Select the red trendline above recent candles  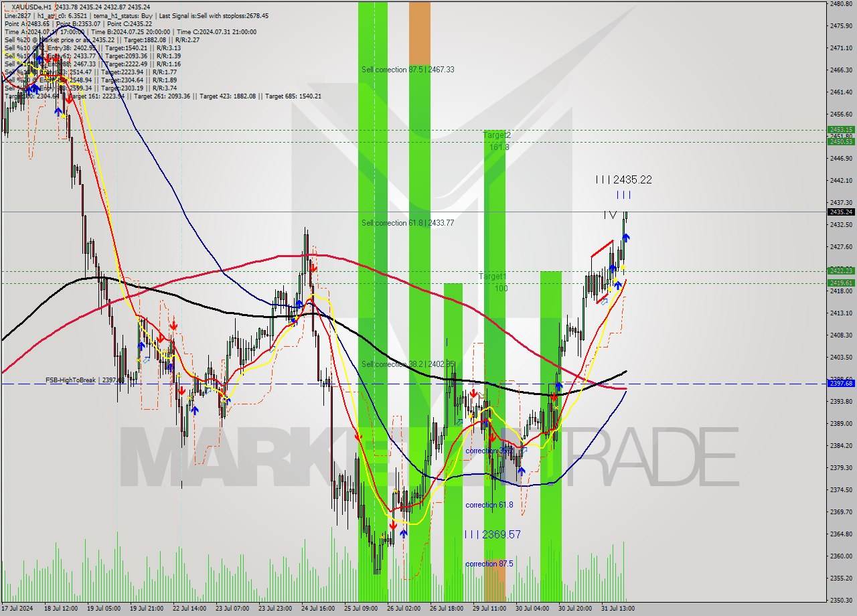coord(602,249)
